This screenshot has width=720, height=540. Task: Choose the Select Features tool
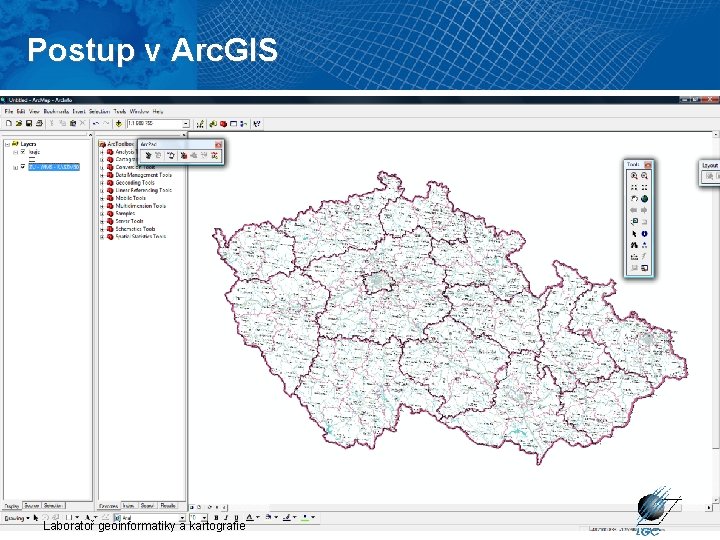tap(634, 222)
